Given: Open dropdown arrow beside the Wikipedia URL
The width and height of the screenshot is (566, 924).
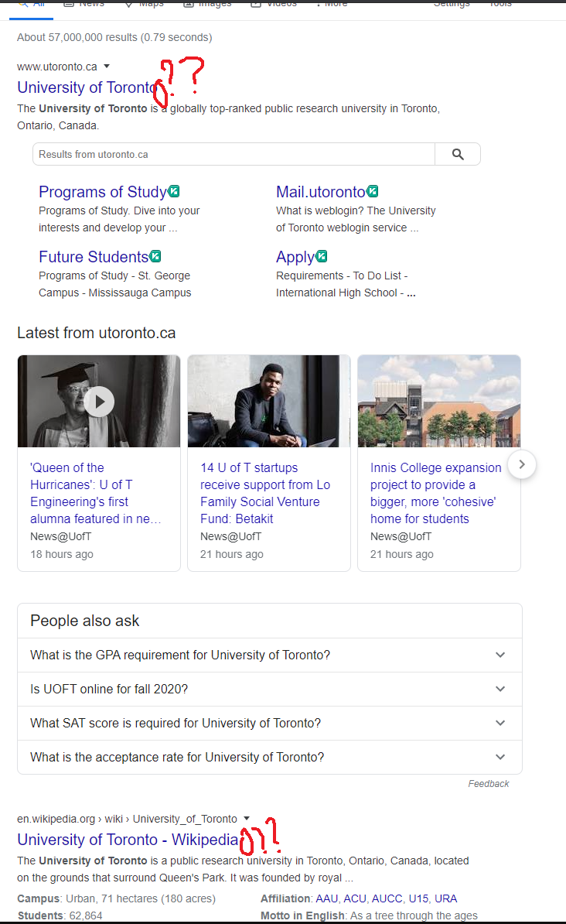Looking at the screenshot, I should pyautogui.click(x=247, y=818).
